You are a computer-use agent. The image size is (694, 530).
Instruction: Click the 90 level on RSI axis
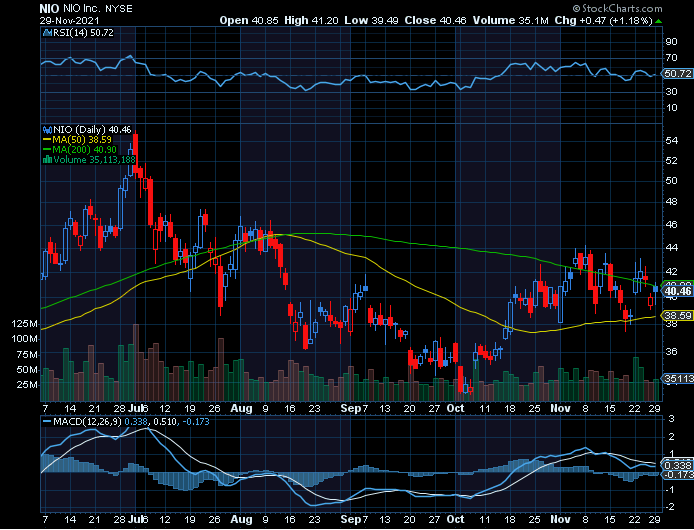[x=671, y=42]
